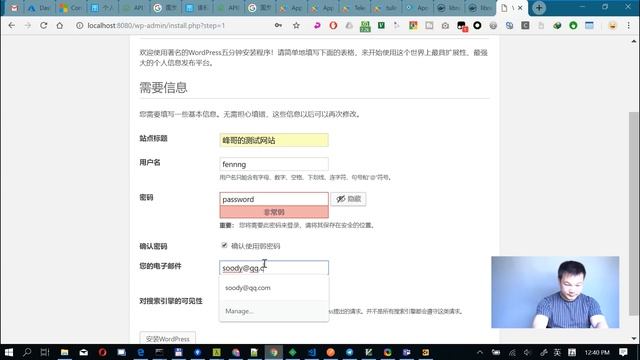Image resolution: width=640 pixels, height=360 pixels.
Task: Switch to the Azure 'Das' tab
Action: [40, 8]
